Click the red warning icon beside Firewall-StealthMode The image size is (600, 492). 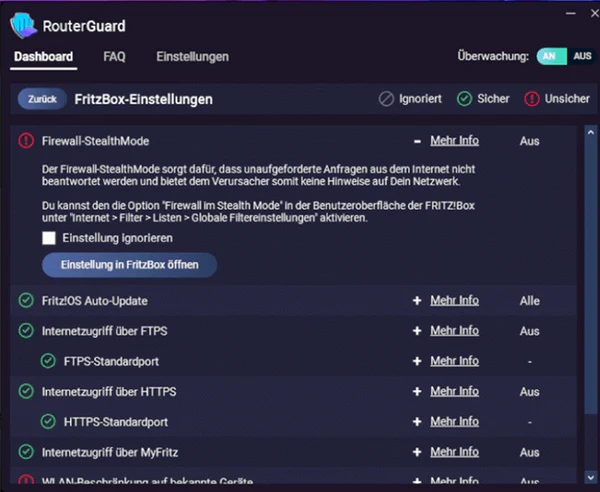pyautogui.click(x=26, y=141)
